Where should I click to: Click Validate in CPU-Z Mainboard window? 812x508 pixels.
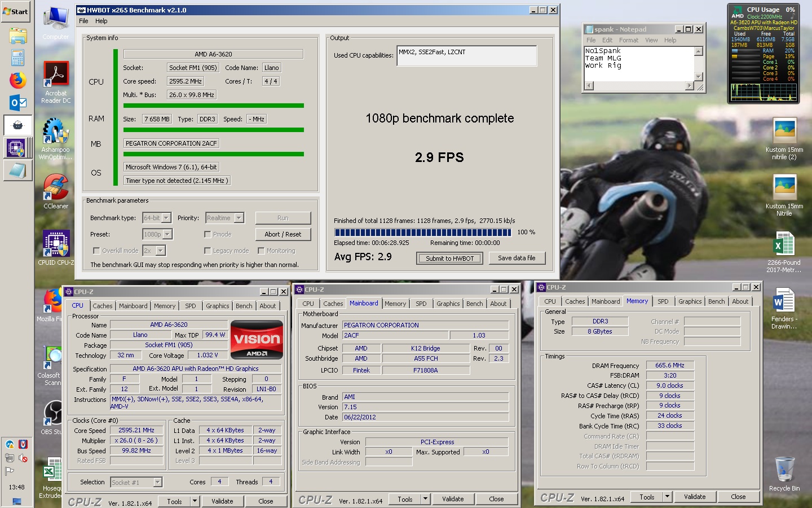(x=453, y=499)
